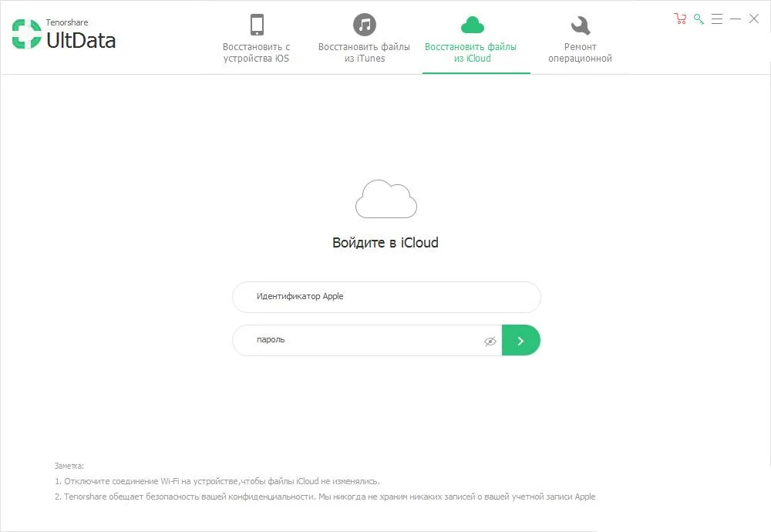Click the green key registration icon

699,19
